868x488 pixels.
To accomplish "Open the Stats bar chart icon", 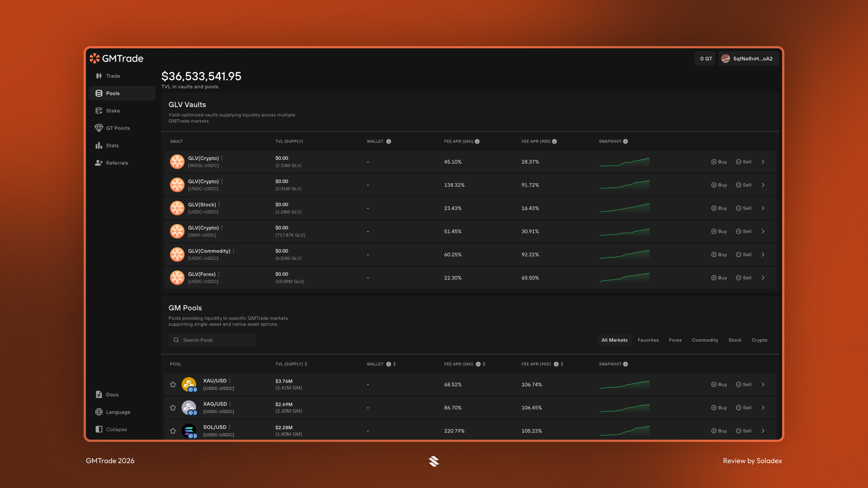I will coord(99,145).
